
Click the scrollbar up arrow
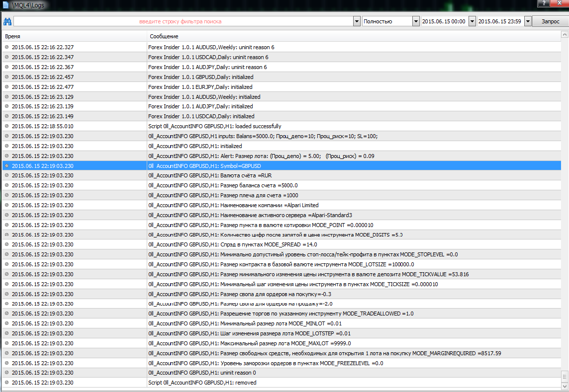565,34
